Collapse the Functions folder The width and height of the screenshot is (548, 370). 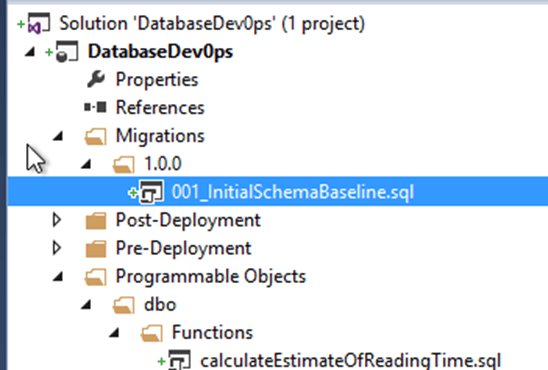coord(114,333)
